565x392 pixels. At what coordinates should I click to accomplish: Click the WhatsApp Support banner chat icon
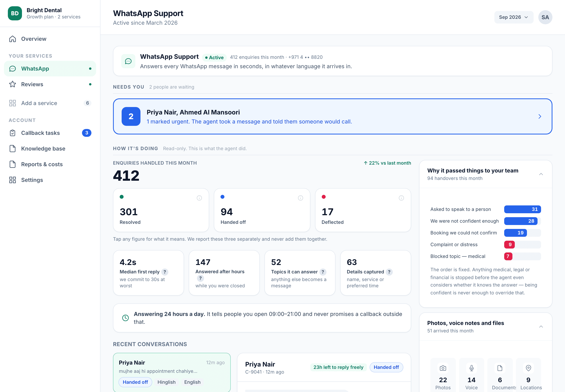tap(128, 61)
